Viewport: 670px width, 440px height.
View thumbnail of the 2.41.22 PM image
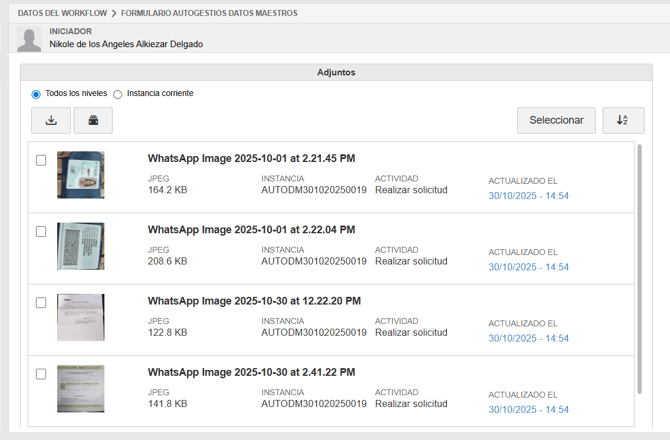(x=80, y=389)
